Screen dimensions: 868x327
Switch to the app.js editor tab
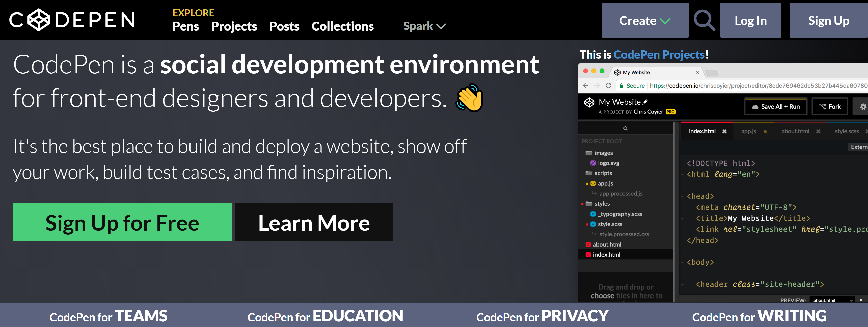pos(748,131)
